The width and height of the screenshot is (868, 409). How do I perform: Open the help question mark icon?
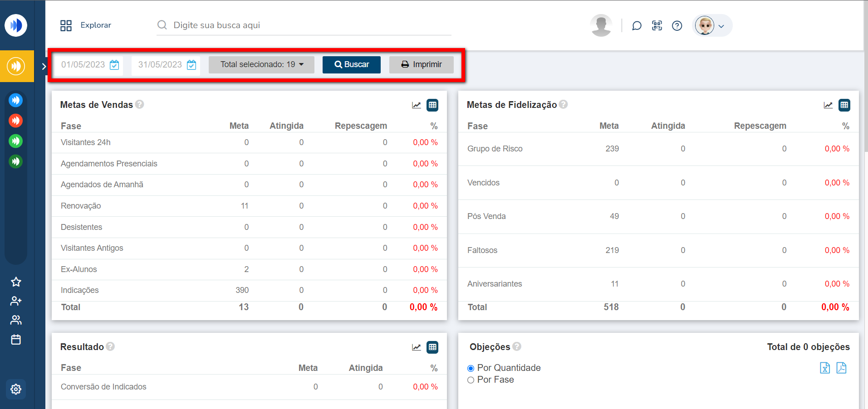pos(677,26)
